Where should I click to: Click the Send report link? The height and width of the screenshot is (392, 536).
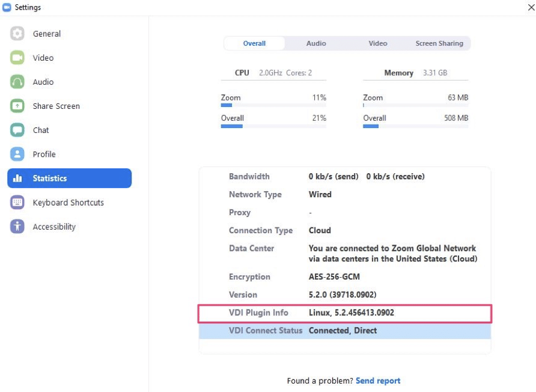[378, 381]
